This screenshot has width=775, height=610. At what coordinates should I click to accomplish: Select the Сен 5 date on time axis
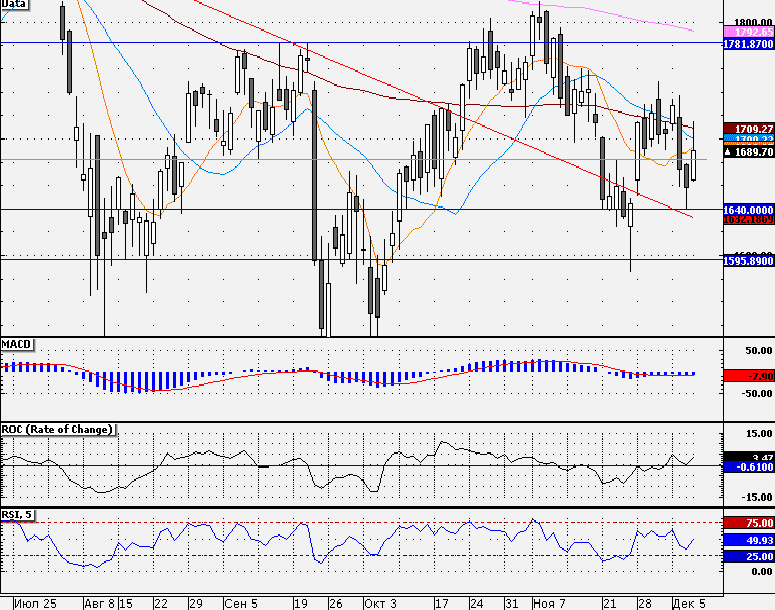[241, 604]
